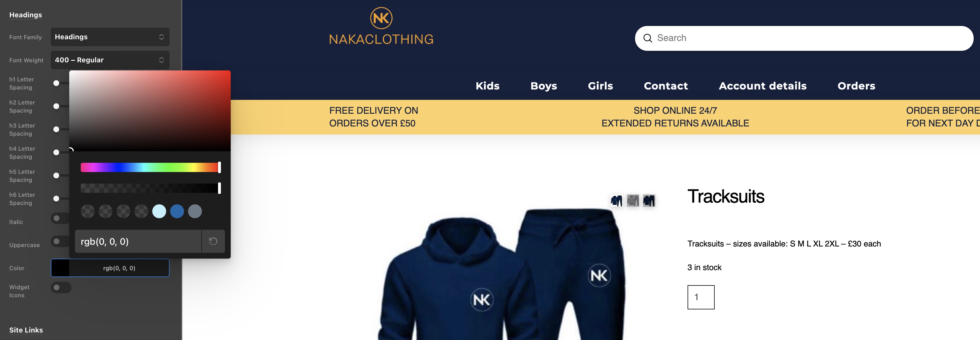The height and width of the screenshot is (340, 980).
Task: Select the grey tracksuit thumbnail
Action: click(633, 201)
